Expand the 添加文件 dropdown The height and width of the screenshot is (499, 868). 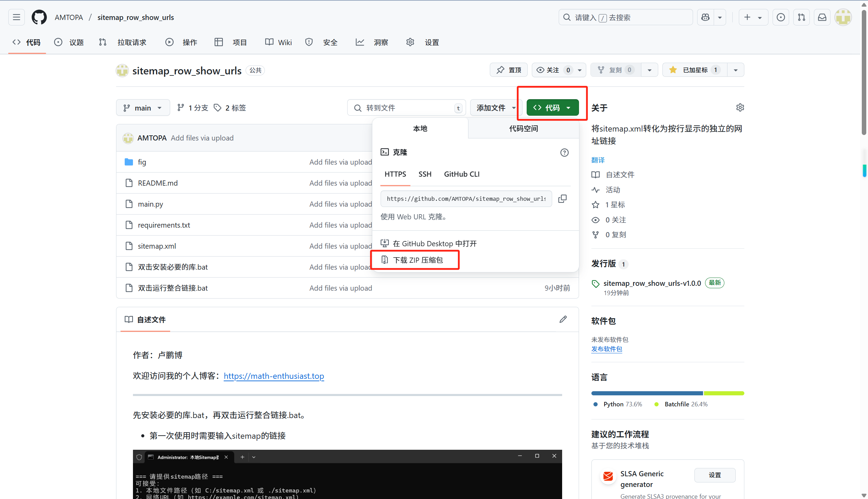(x=496, y=108)
